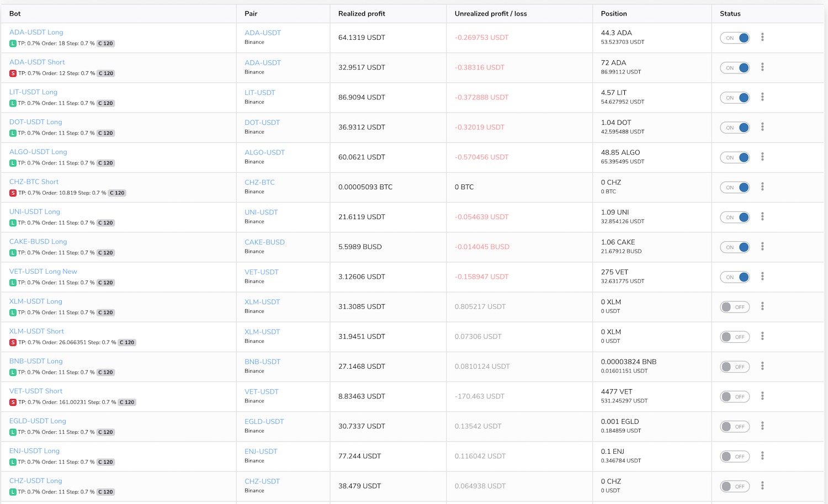Image resolution: width=828 pixels, height=504 pixels.
Task: Open three-dot menu for CHZ-USDT Long bot
Action: (762, 486)
